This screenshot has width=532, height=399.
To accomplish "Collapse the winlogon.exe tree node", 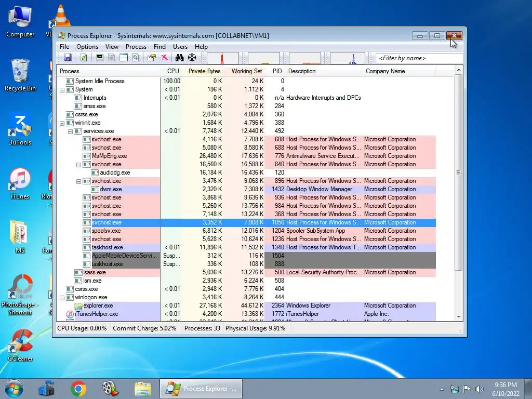I will [62, 298].
